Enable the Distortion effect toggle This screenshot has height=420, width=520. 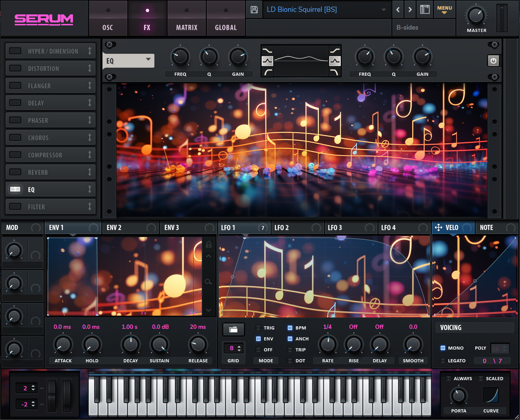point(15,68)
